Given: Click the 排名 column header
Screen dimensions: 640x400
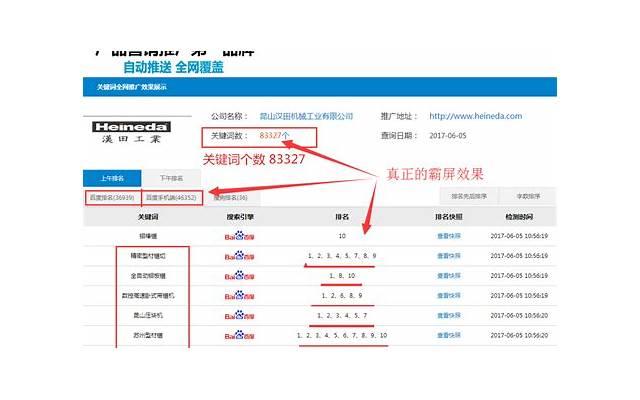Looking at the screenshot, I should [x=342, y=217].
